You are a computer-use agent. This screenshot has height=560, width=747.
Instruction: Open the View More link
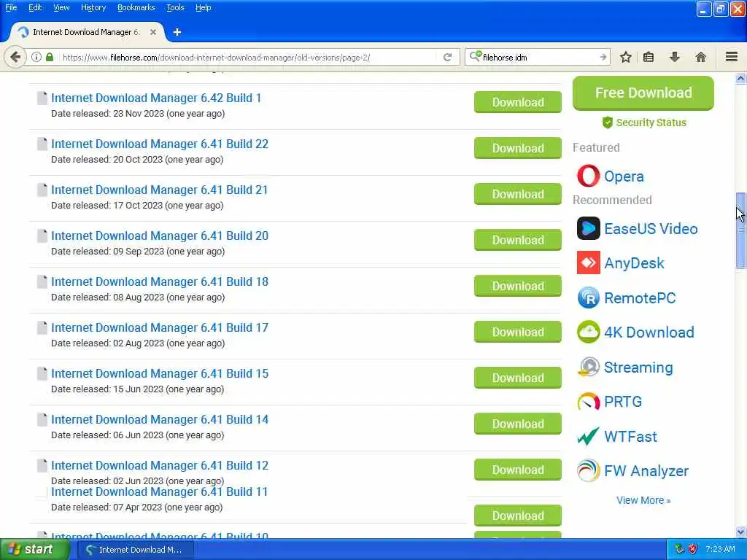point(643,500)
